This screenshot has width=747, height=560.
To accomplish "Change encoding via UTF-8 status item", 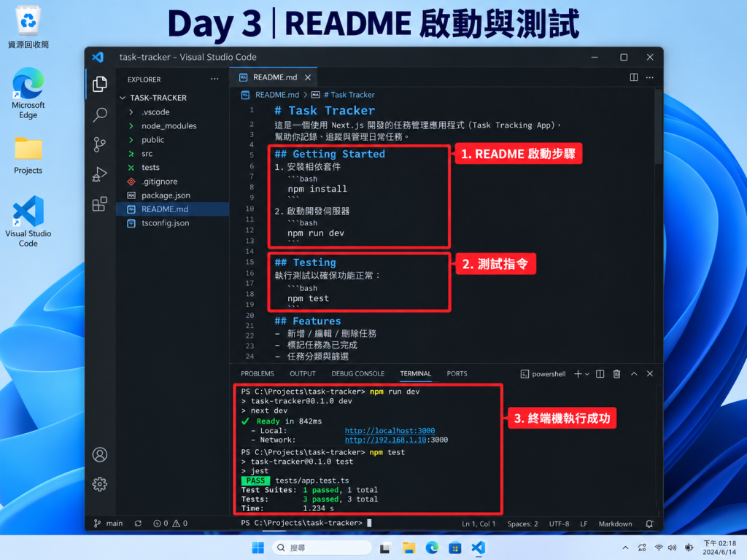I will point(559,524).
